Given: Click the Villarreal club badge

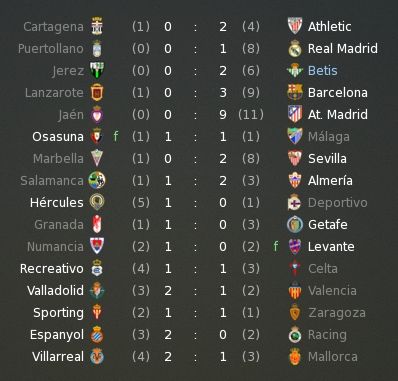Looking at the screenshot, I should tap(97, 356).
